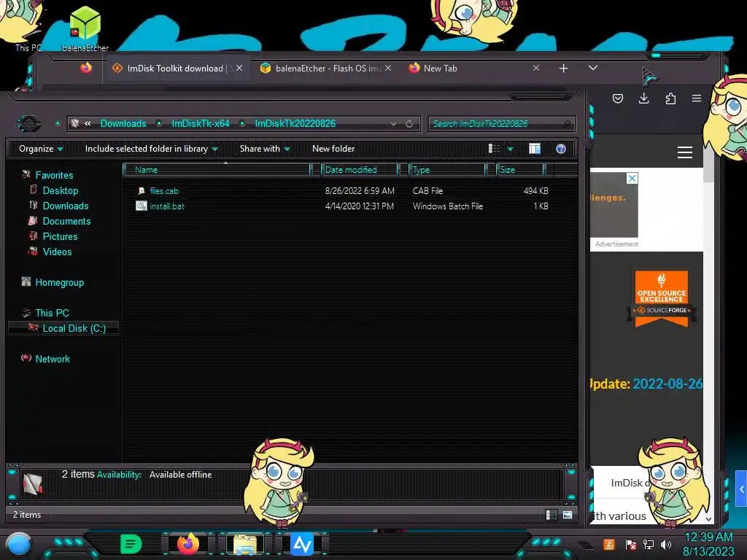Image resolution: width=747 pixels, height=560 pixels.
Task: Save page to Pocket icon
Action: (x=618, y=98)
